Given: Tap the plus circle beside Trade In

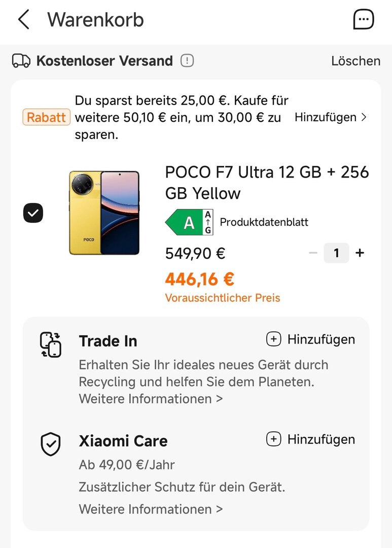Looking at the screenshot, I should 273,339.
